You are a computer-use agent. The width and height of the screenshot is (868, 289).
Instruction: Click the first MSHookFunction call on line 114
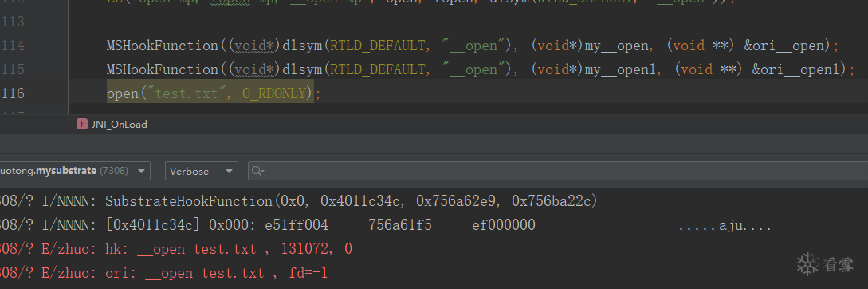[163, 46]
